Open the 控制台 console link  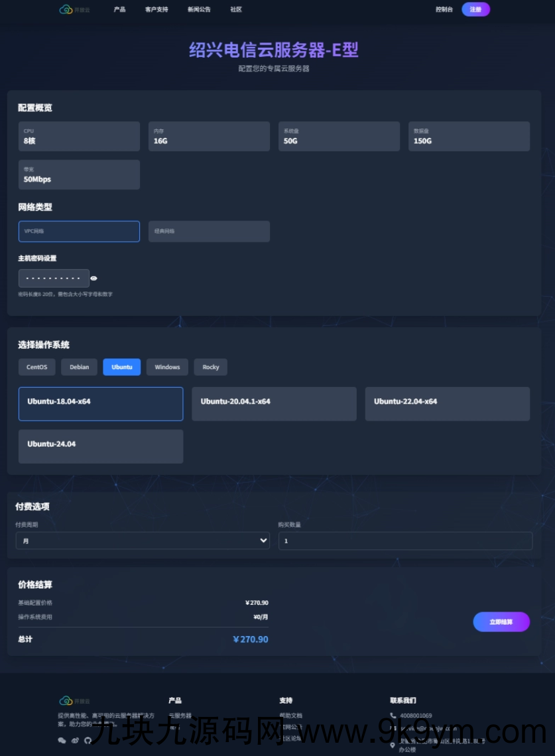[444, 10]
